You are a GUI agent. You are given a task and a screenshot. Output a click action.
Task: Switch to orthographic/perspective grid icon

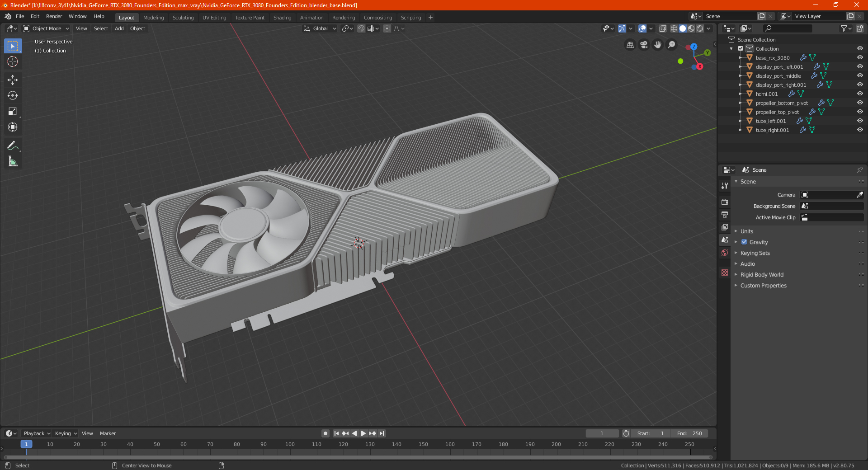click(x=630, y=45)
